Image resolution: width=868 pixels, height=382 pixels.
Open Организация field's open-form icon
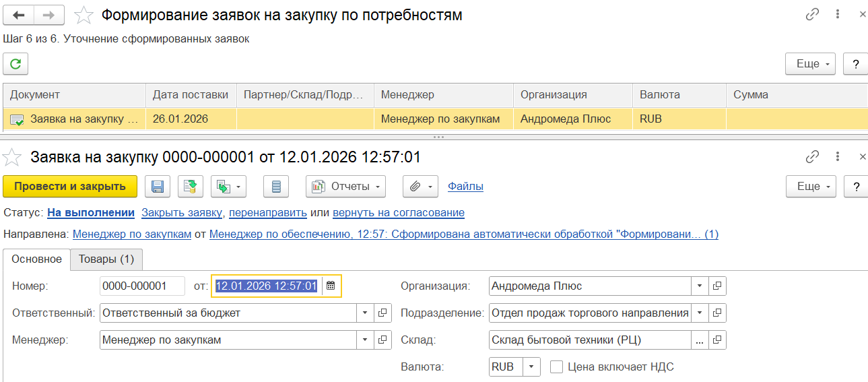[x=718, y=286]
